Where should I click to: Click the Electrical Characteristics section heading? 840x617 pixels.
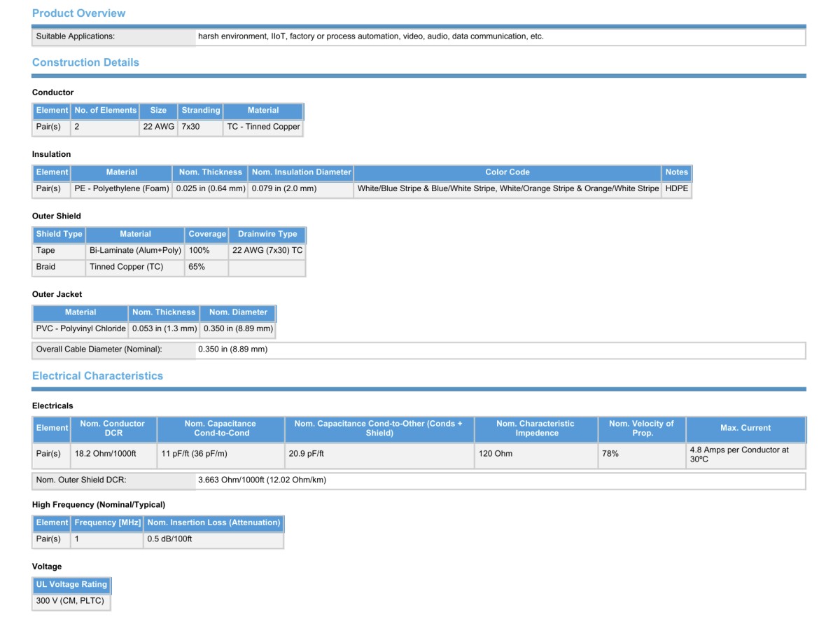point(97,375)
